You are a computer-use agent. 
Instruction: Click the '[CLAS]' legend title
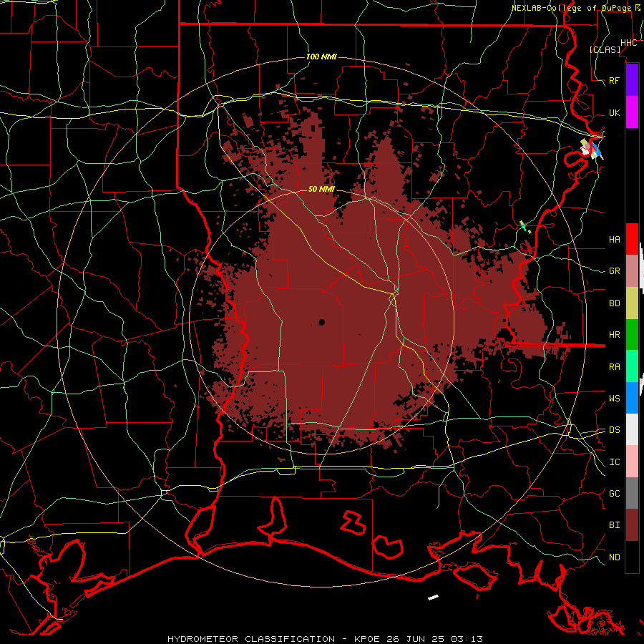605,49
